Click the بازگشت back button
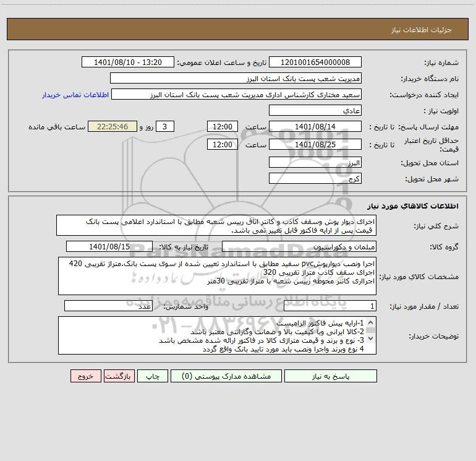Image resolution: width=476 pixels, height=461 pixels. tap(119, 376)
